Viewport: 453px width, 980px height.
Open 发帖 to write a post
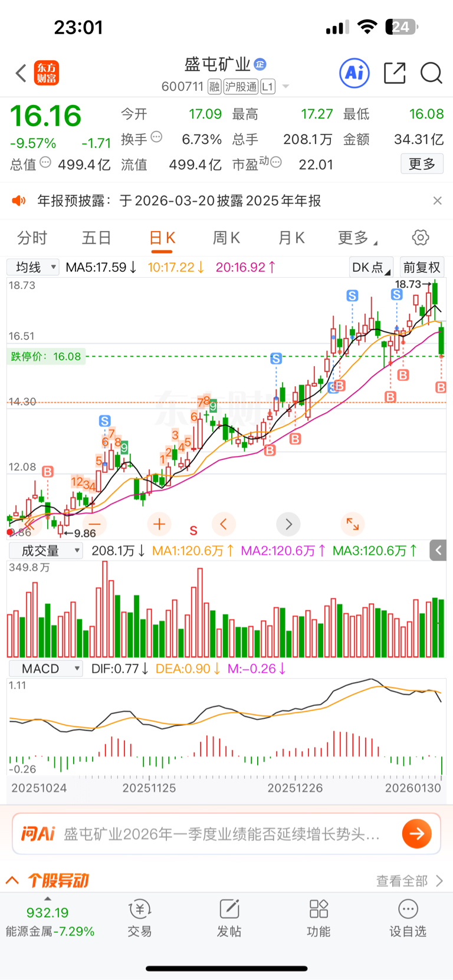[x=229, y=919]
